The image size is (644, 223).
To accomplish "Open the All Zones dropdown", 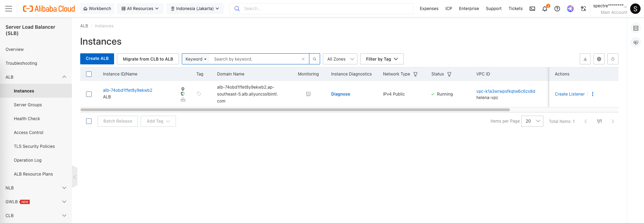I will (340, 59).
